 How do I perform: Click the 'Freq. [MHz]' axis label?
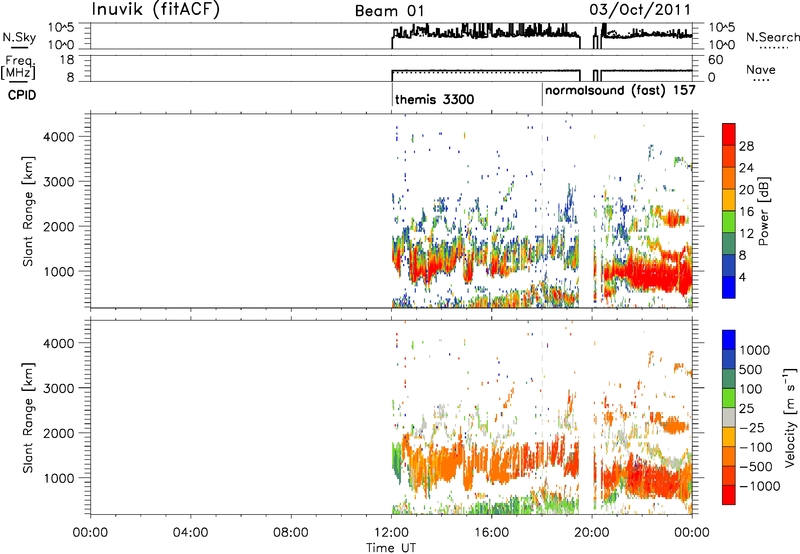point(19,67)
